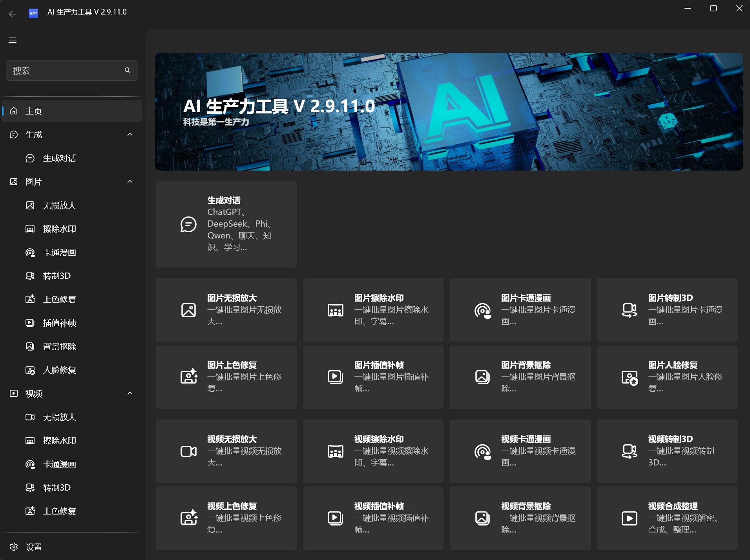Viewport: 750px width, 560px height.
Task: Click the AI banner image
Action: click(449, 112)
